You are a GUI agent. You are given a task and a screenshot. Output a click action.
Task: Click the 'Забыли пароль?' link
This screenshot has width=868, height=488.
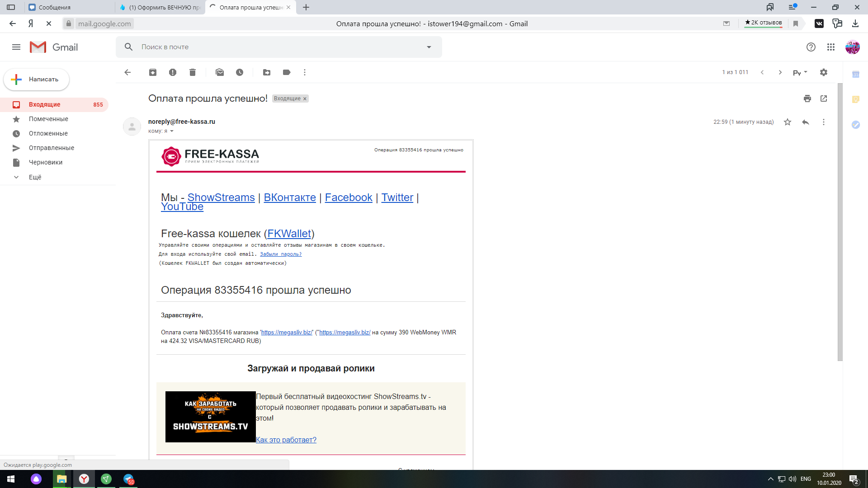281,254
